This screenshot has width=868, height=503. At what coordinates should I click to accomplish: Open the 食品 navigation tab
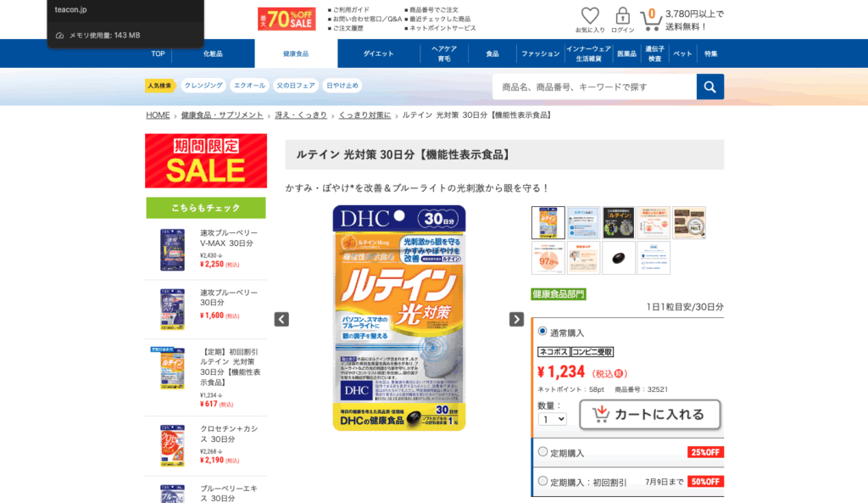pos(492,53)
